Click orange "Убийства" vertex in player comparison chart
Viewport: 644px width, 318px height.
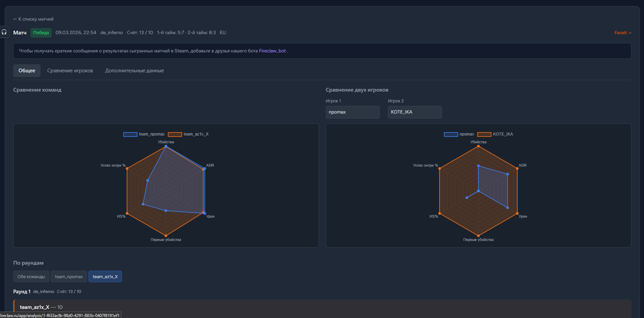(478, 146)
